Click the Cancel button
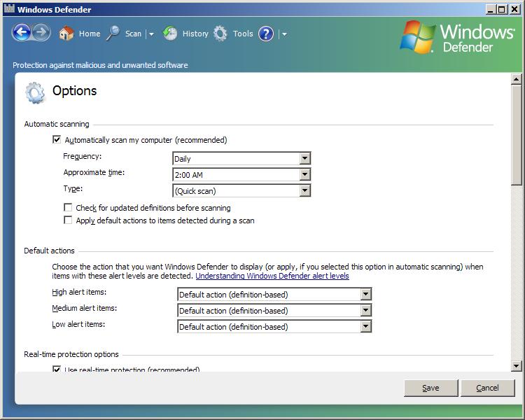 487,388
